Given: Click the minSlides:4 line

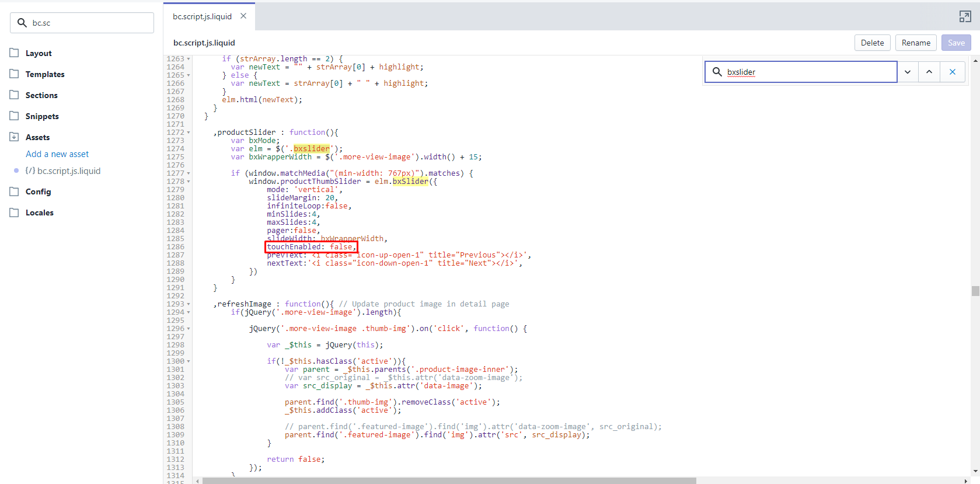Looking at the screenshot, I should [x=294, y=214].
